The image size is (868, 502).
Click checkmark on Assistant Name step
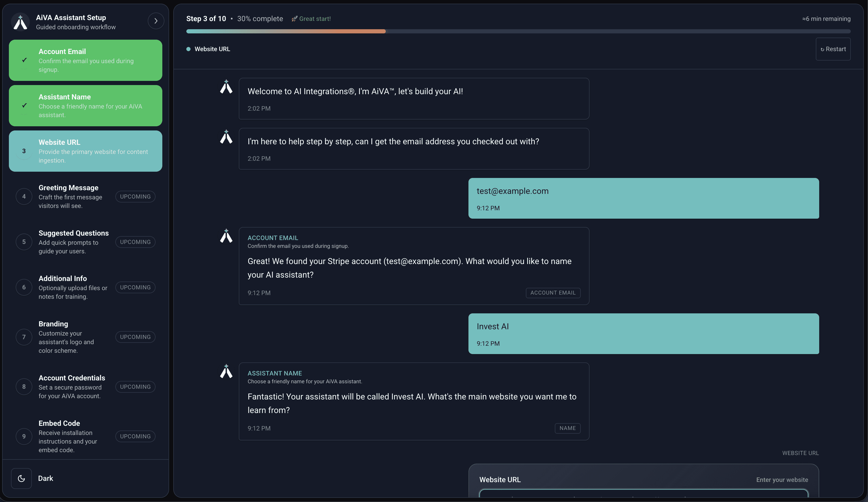(24, 106)
